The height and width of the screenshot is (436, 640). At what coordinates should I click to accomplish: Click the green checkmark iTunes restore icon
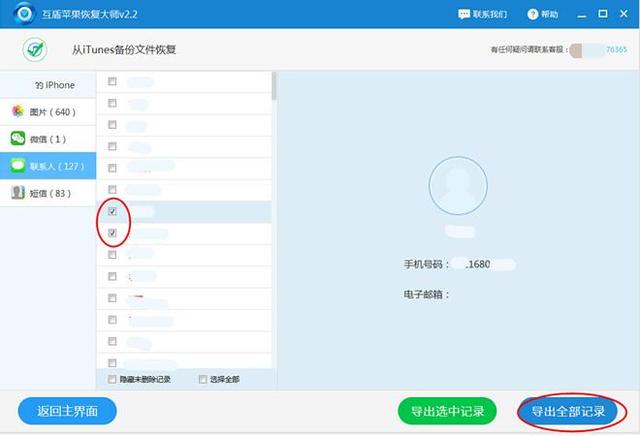point(35,49)
